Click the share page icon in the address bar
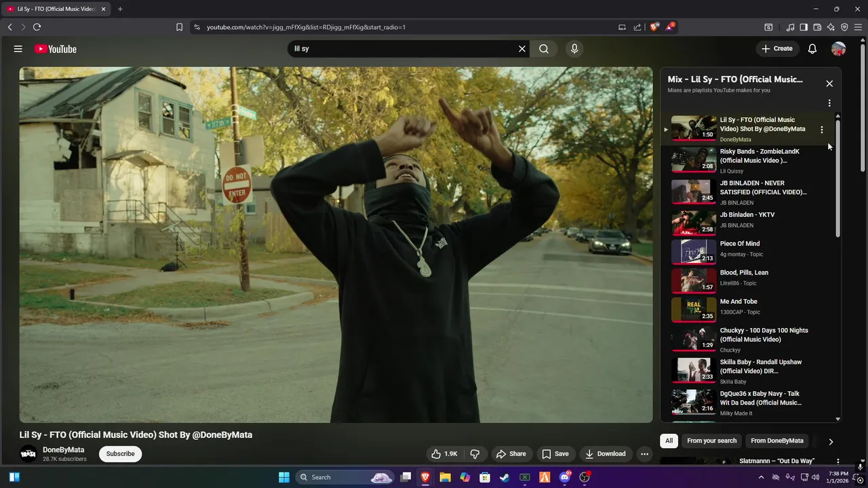The width and height of the screenshot is (868, 488). click(637, 27)
